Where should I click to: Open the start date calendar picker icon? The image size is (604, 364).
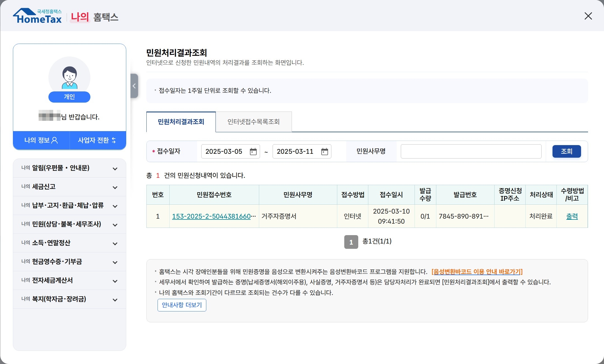(253, 152)
